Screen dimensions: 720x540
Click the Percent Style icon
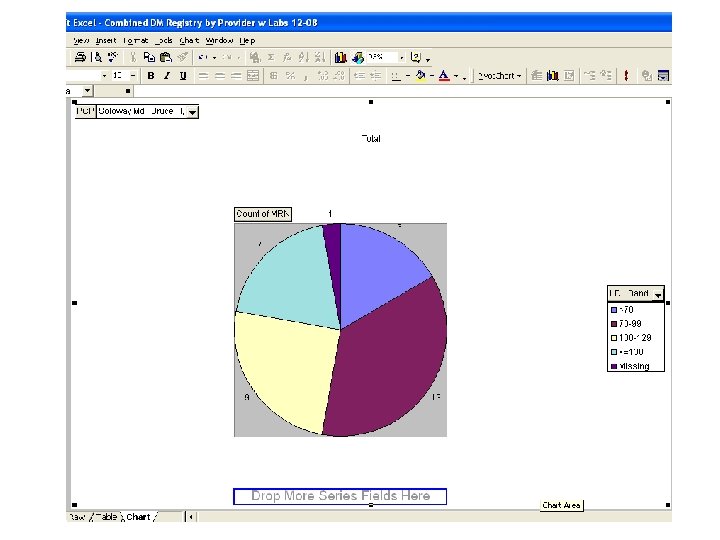[x=290, y=76]
